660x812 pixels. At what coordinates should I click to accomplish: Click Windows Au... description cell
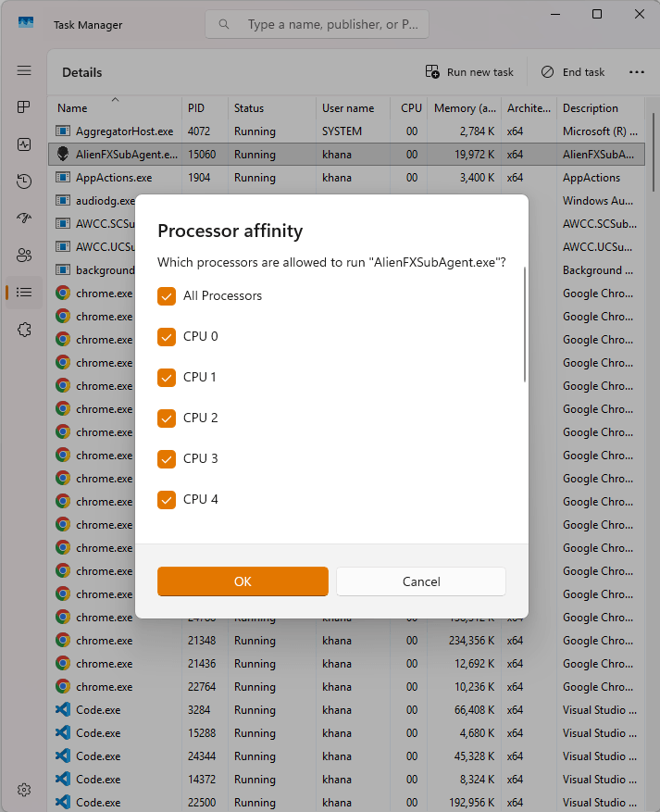[597, 200]
